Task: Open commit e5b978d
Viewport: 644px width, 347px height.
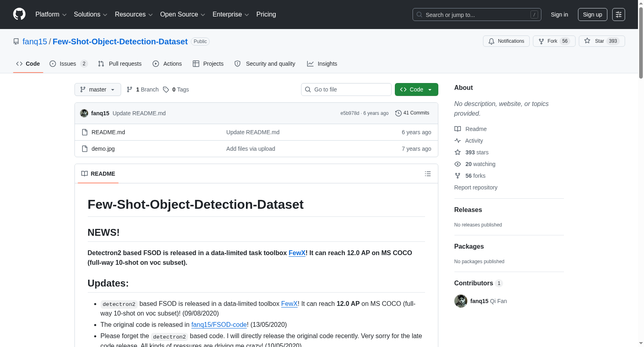Action: click(x=350, y=113)
